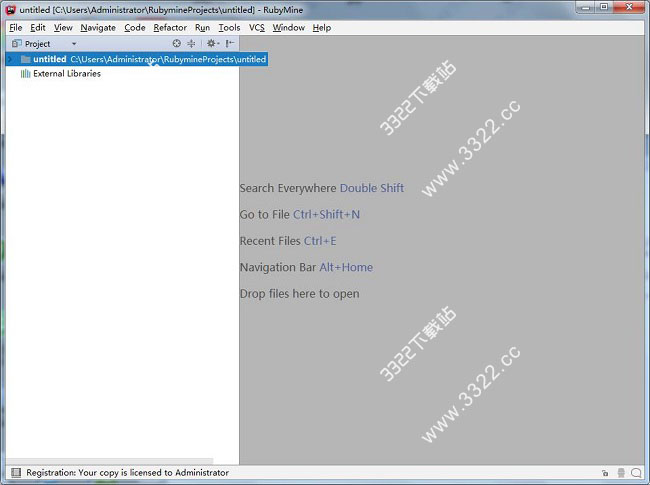The width and height of the screenshot is (650, 485).
Task: Click the tool window toggle icon in status bar
Action: (16, 473)
